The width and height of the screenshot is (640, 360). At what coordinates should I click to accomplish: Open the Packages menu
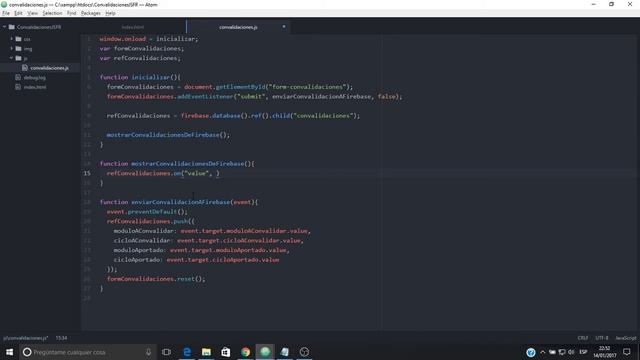click(x=91, y=13)
